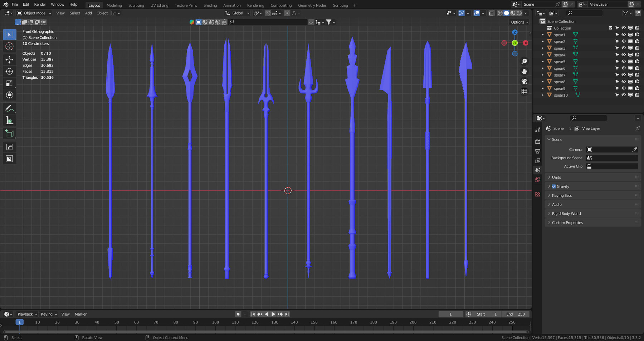The width and height of the screenshot is (644, 341).
Task: Hide spear5 in the outliner
Action: [x=623, y=62]
